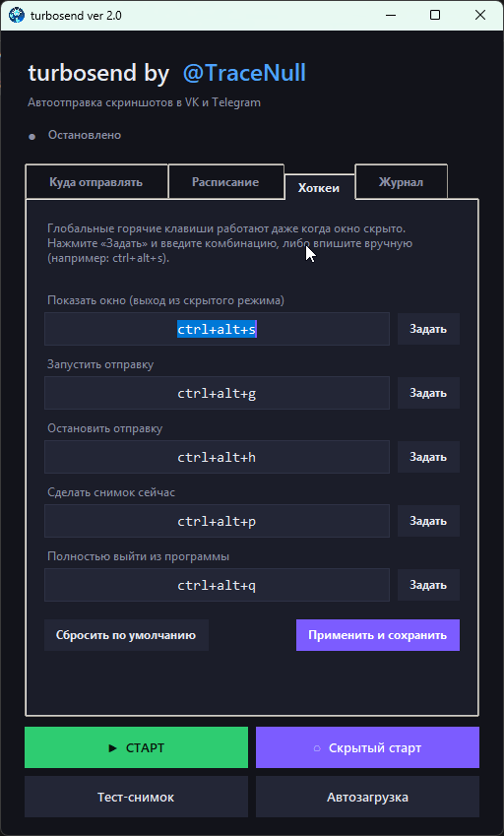The height and width of the screenshot is (836, 504).
Task: Select the Хоткеи tab
Action: (x=319, y=188)
